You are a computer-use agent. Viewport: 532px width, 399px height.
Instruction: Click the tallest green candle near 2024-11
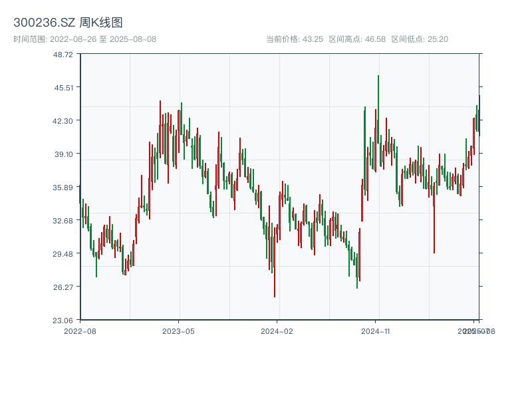click(x=378, y=110)
